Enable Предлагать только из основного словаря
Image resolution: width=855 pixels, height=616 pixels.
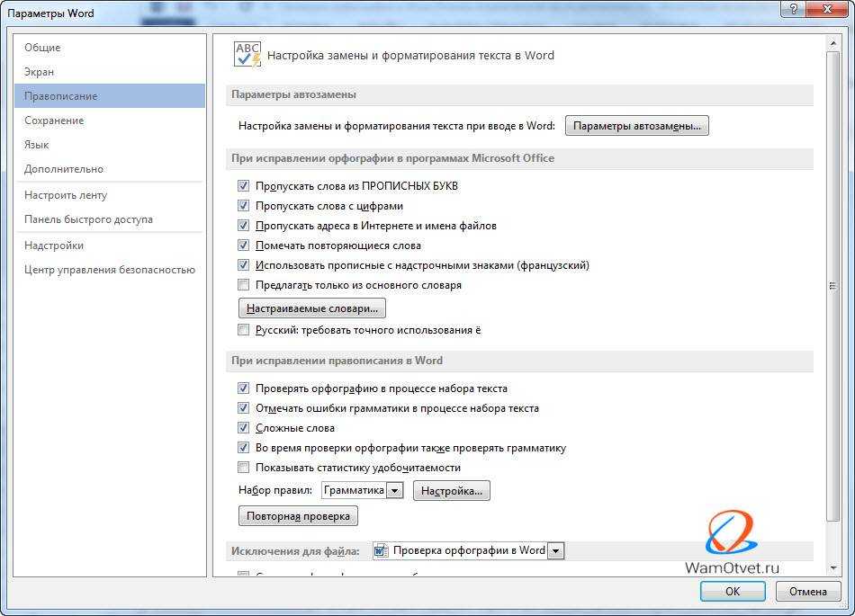pyautogui.click(x=243, y=285)
